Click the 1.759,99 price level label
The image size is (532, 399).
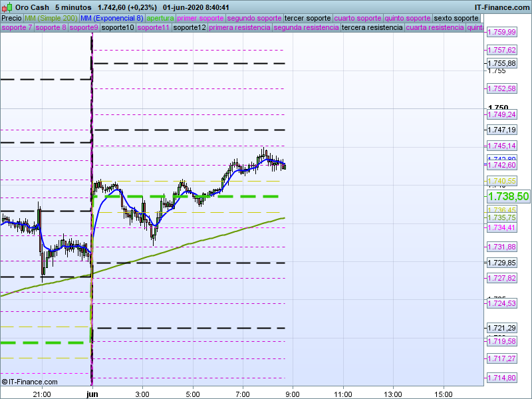502,32
